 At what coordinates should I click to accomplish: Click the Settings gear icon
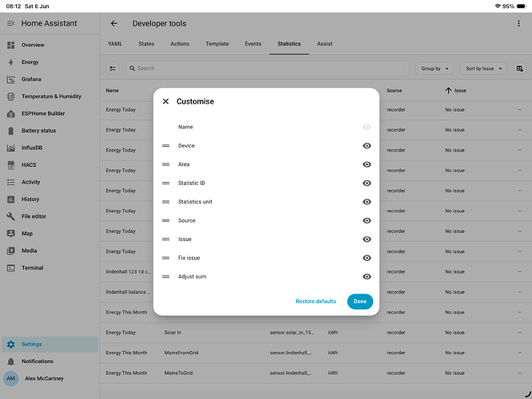click(x=11, y=345)
